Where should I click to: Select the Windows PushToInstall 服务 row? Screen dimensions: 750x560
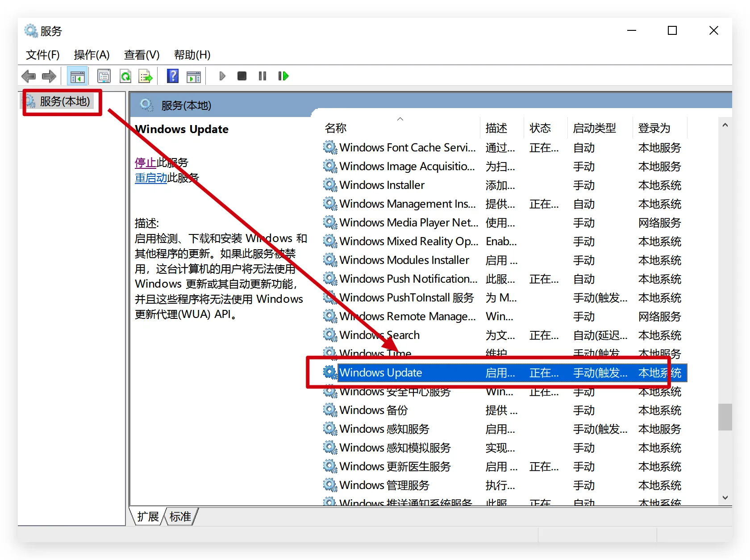(x=504, y=298)
